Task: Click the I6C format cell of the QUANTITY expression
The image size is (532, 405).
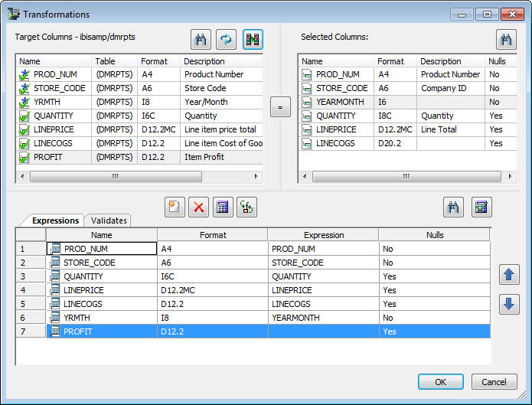Action: click(x=212, y=276)
